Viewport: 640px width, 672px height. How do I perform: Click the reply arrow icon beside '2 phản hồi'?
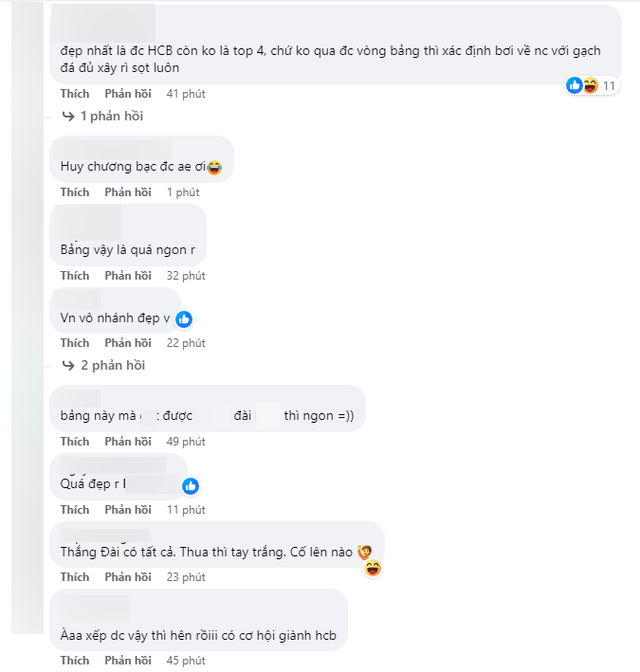coord(68,365)
